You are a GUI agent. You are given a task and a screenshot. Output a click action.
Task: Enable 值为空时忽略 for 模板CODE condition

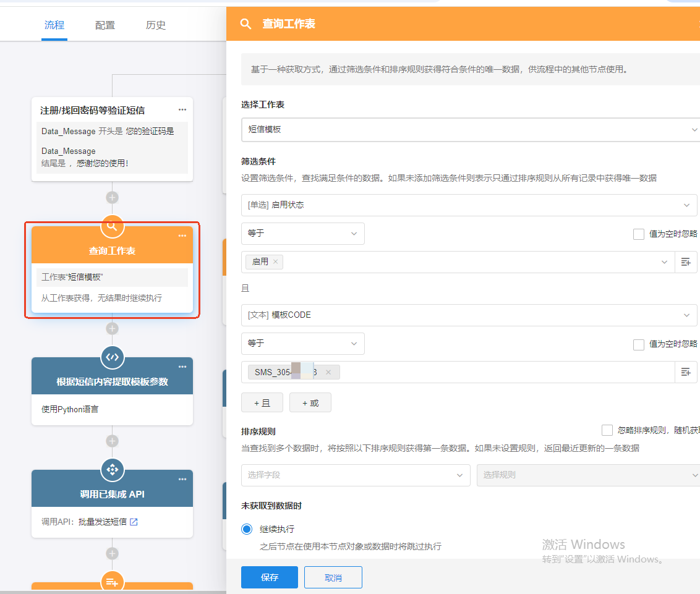639,344
